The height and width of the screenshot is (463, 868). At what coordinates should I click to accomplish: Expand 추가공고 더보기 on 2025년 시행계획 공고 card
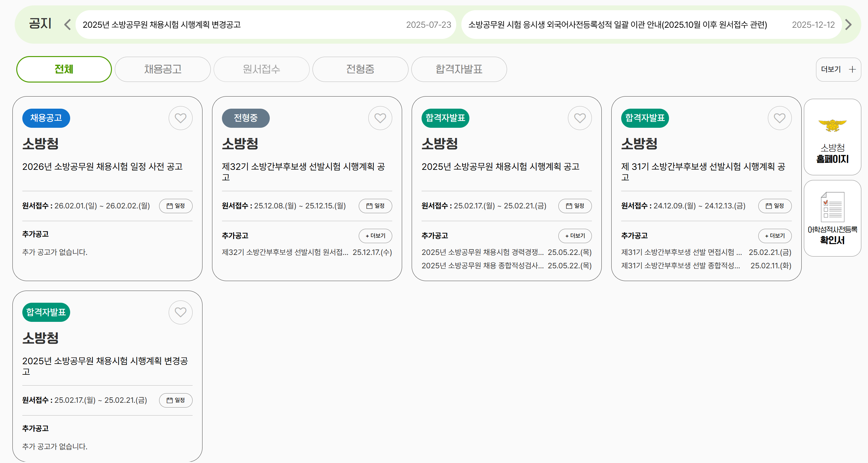point(575,236)
